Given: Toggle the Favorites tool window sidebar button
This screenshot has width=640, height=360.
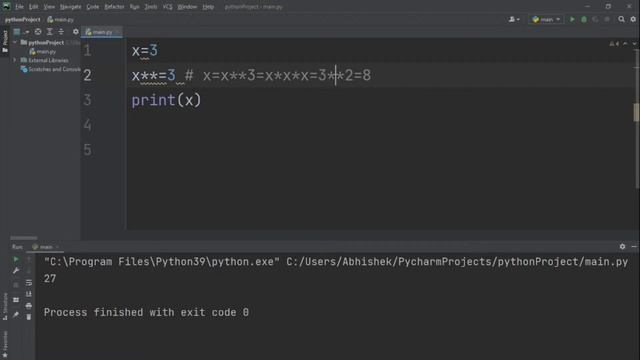Looking at the screenshot, I should click(5, 345).
